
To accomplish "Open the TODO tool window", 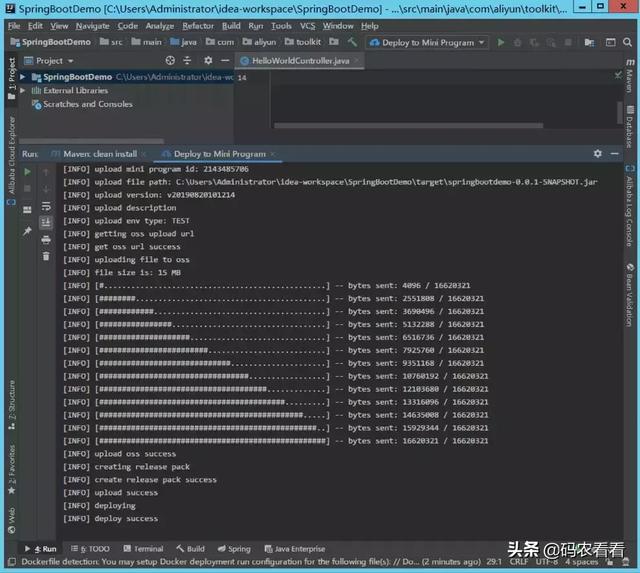I will 90,549.
